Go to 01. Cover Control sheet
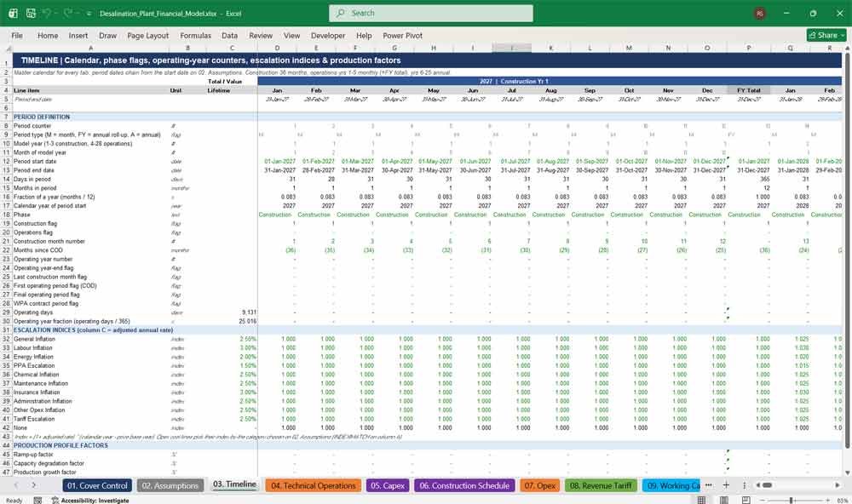Screen dimensions: 852x504 97,485
